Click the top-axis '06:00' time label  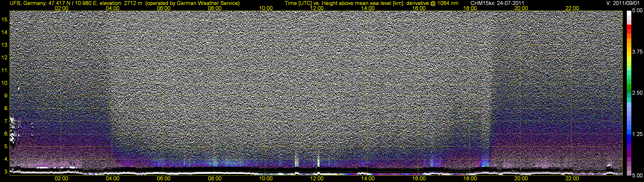coord(164,8)
